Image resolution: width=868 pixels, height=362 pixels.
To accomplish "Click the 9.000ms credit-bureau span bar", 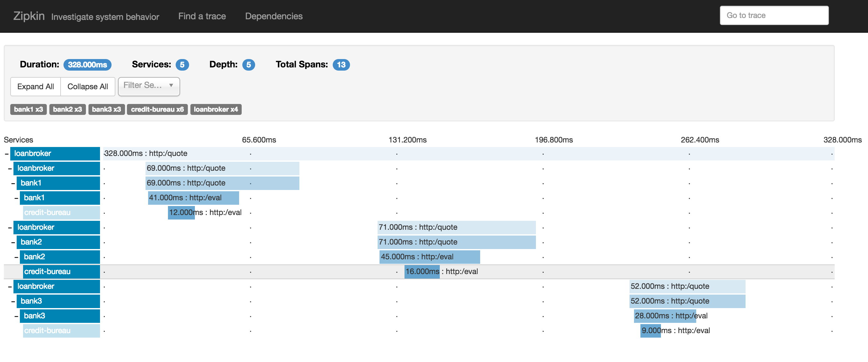I will [650, 331].
